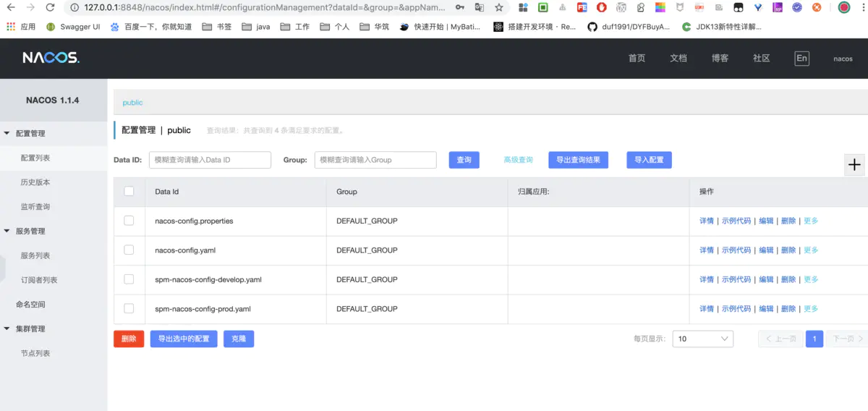The image size is (868, 411).
Task: Click the site info icon in address bar
Action: 75,7
